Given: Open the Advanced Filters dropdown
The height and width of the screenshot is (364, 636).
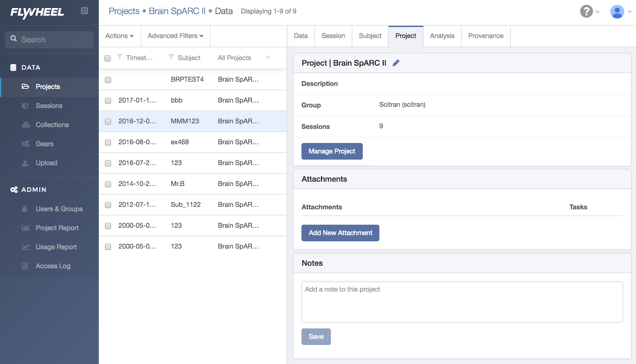Looking at the screenshot, I should coord(175,36).
